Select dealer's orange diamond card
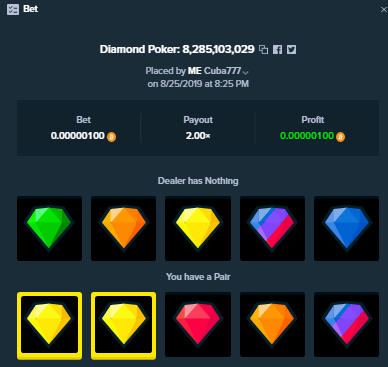 [x=123, y=228]
